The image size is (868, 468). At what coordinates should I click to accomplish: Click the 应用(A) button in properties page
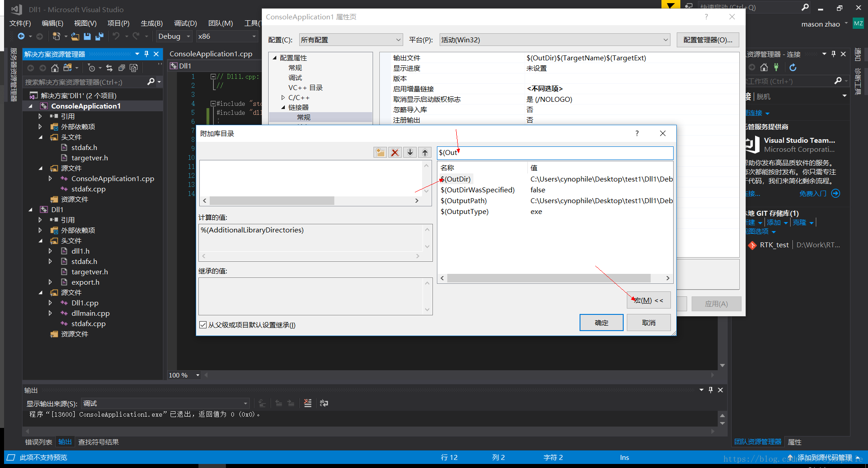pos(716,304)
